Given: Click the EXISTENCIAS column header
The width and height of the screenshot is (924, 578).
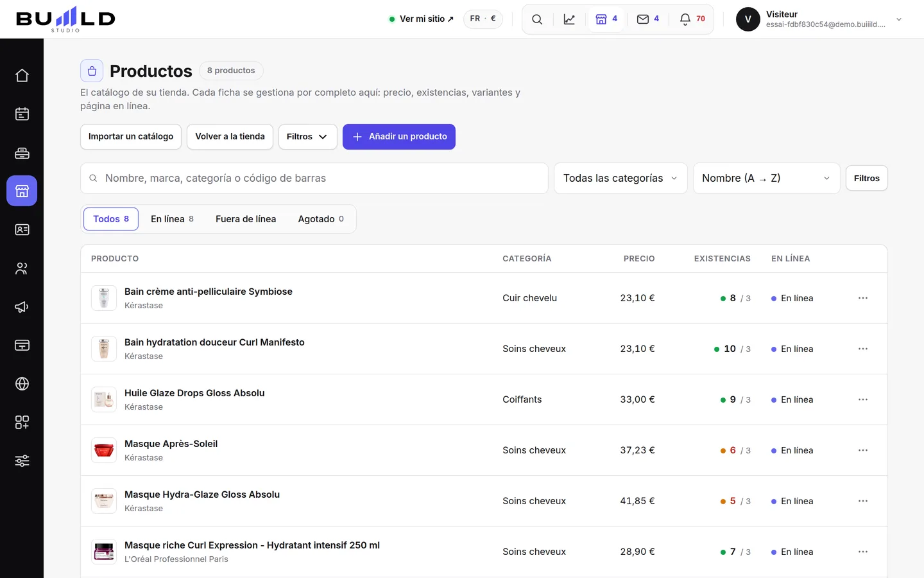Looking at the screenshot, I should click(x=722, y=259).
